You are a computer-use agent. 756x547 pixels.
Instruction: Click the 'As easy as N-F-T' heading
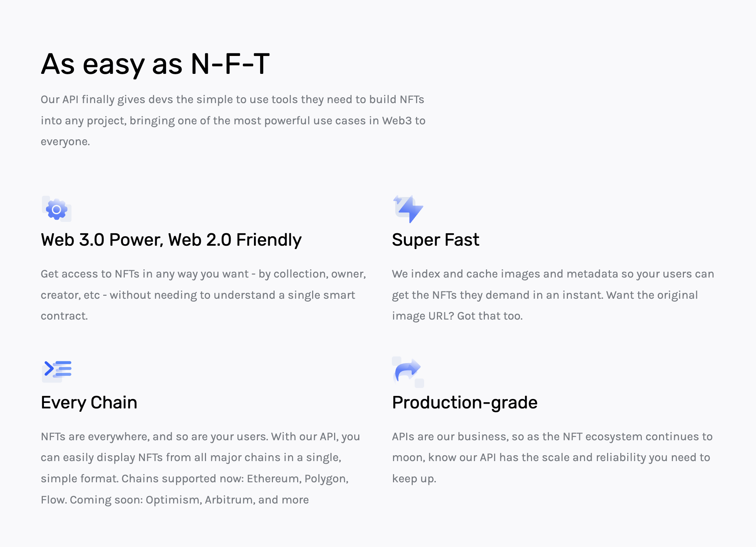pyautogui.click(x=156, y=64)
